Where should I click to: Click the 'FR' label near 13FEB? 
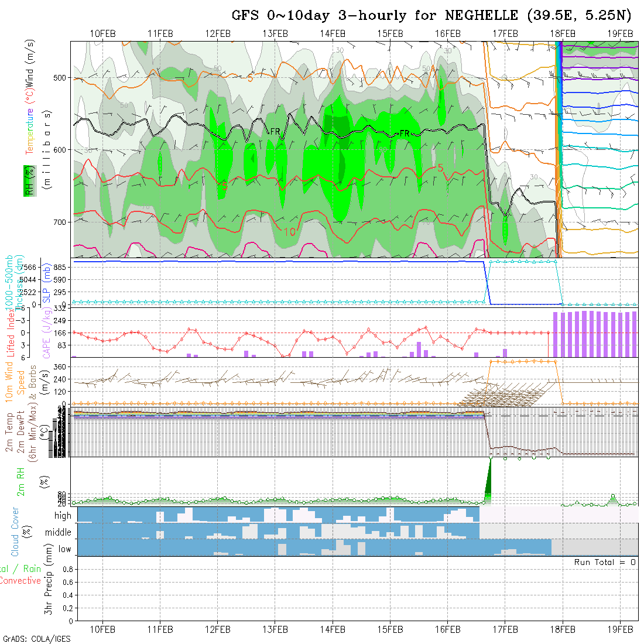coord(275,132)
